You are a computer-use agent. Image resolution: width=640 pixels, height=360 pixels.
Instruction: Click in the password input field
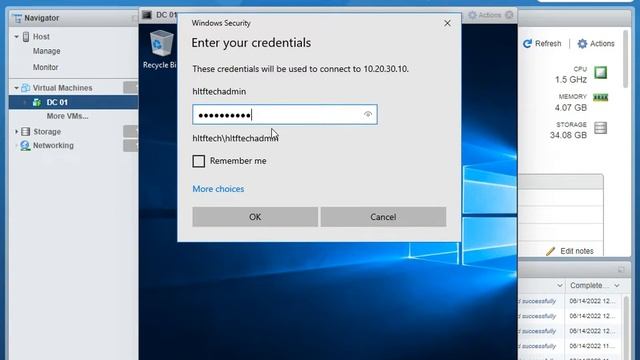tap(285, 115)
